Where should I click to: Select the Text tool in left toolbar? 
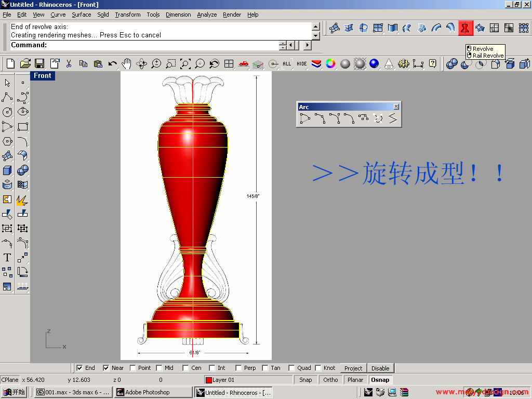coord(7,257)
